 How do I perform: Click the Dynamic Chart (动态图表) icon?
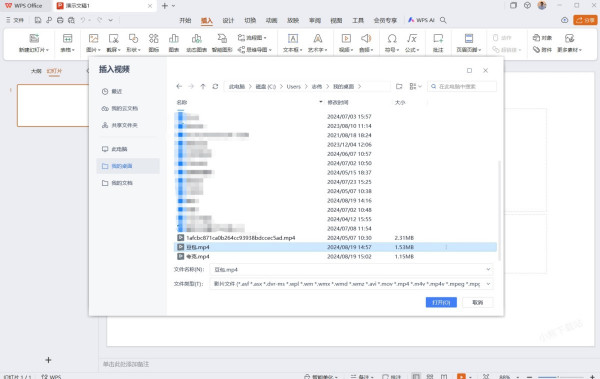[x=196, y=38]
